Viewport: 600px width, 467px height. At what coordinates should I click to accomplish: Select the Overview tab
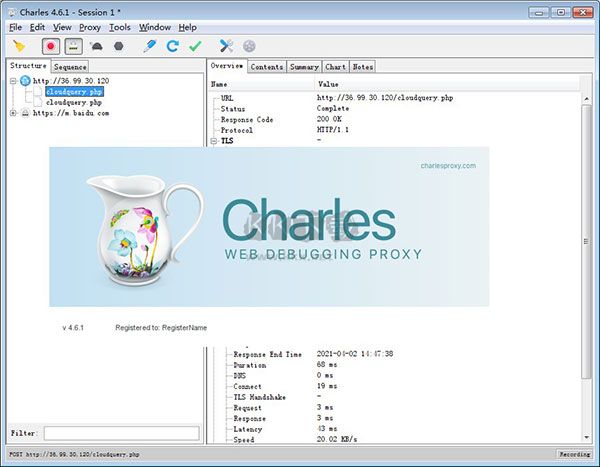point(227,66)
